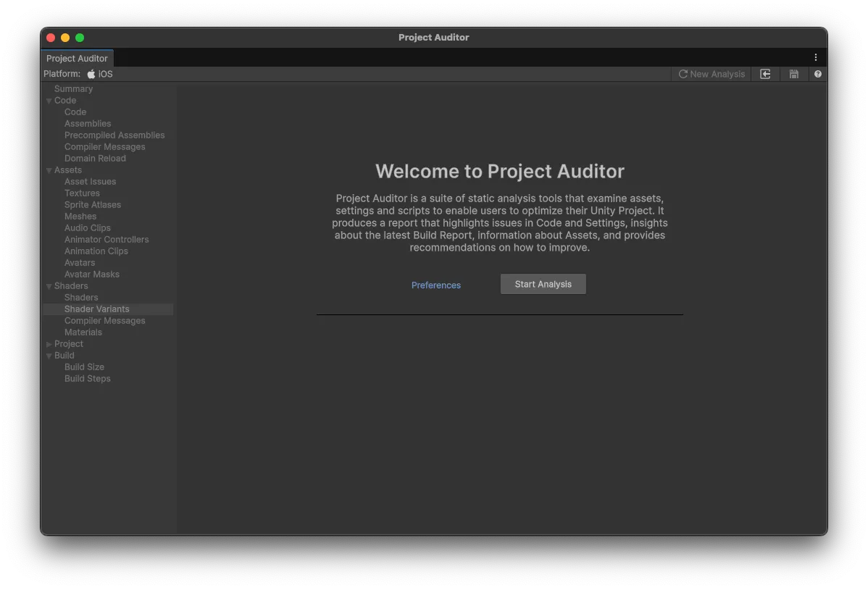This screenshot has height=589, width=868.
Task: Open the Shader Variants view
Action: click(96, 309)
